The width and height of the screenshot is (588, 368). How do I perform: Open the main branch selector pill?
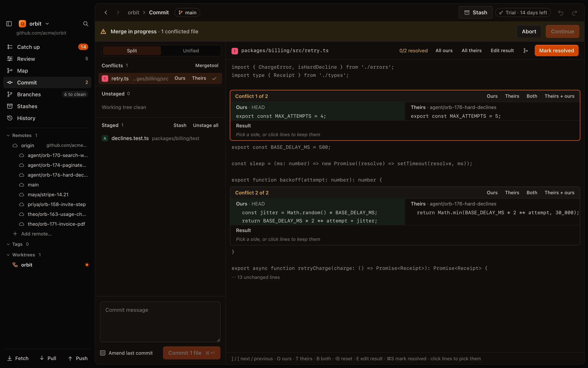tap(187, 12)
